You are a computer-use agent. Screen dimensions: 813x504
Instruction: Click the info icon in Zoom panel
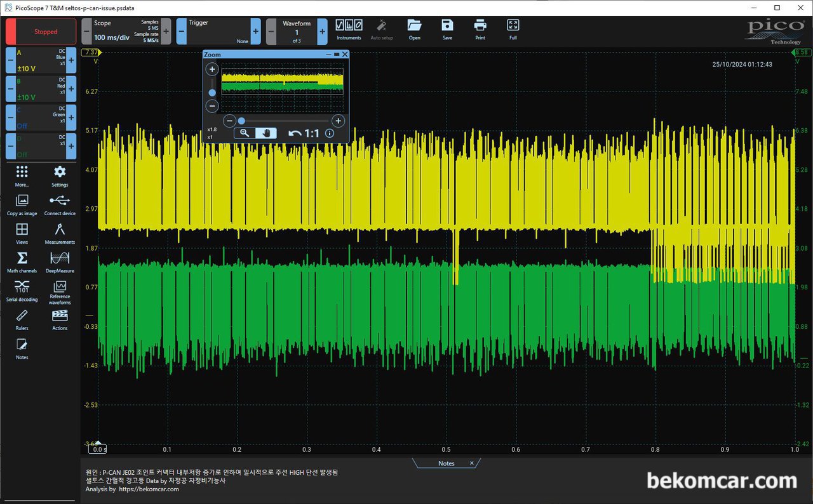coord(330,133)
